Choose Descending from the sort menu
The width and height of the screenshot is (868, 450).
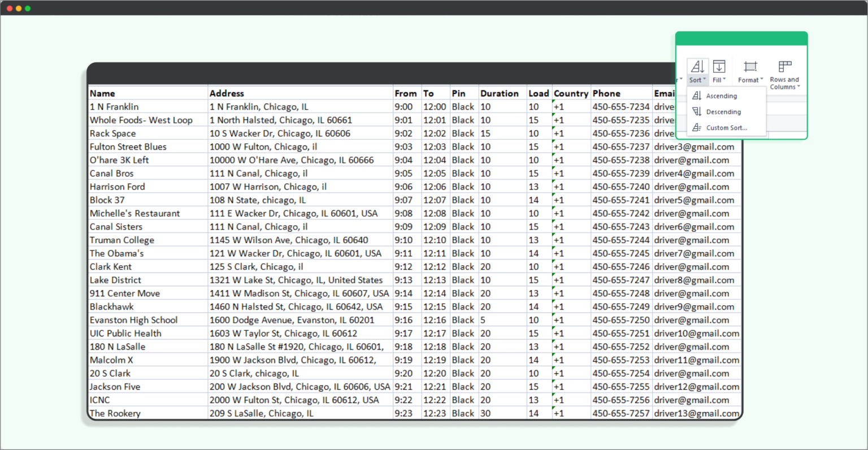[x=723, y=112]
